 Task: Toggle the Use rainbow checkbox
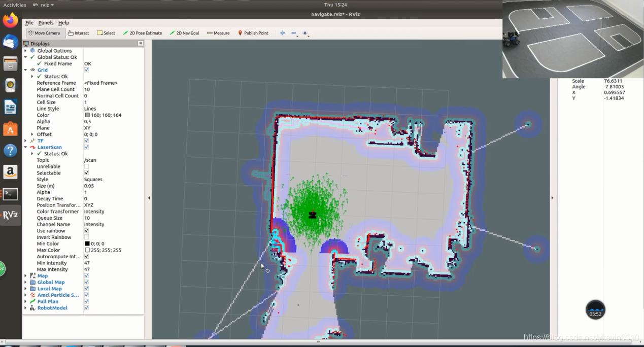[86, 231]
